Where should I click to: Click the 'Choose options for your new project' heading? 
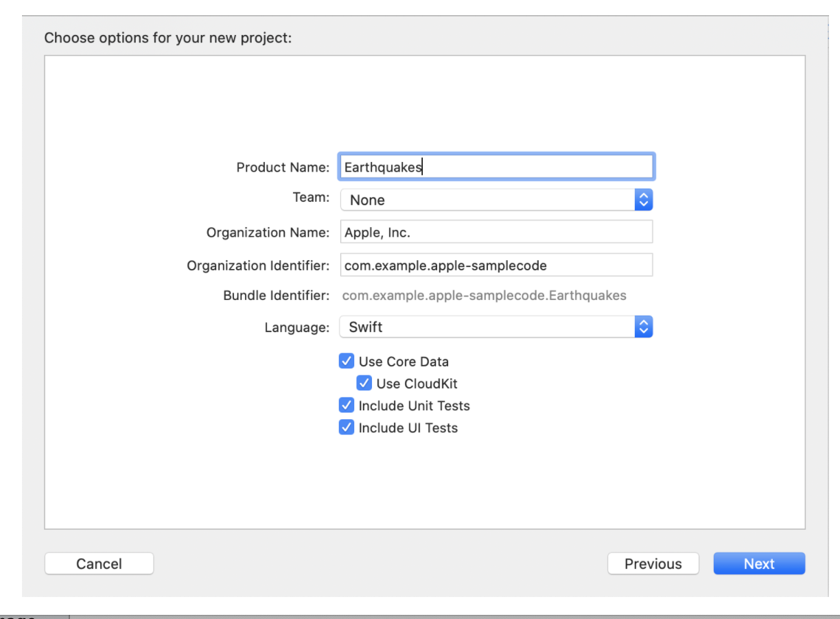(168, 37)
